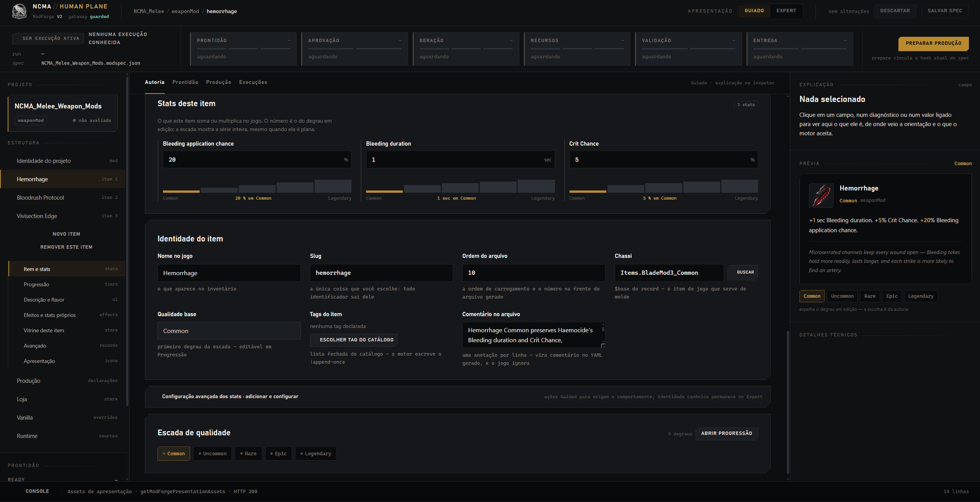Viewport: 980px width, 502px height.
Task: Open the VALIDAÇÃO stage card
Action: click(x=688, y=49)
